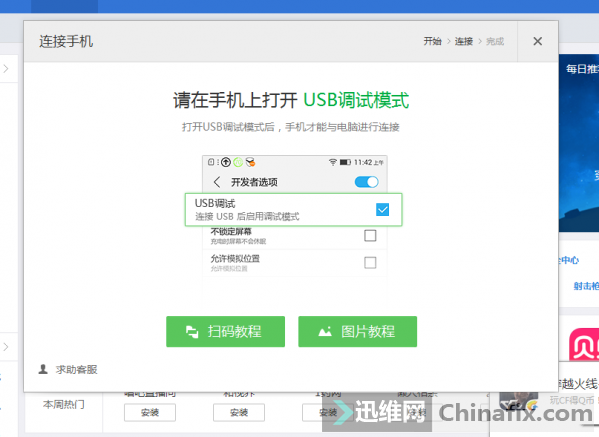Close the 连接手机 dialog

point(537,41)
